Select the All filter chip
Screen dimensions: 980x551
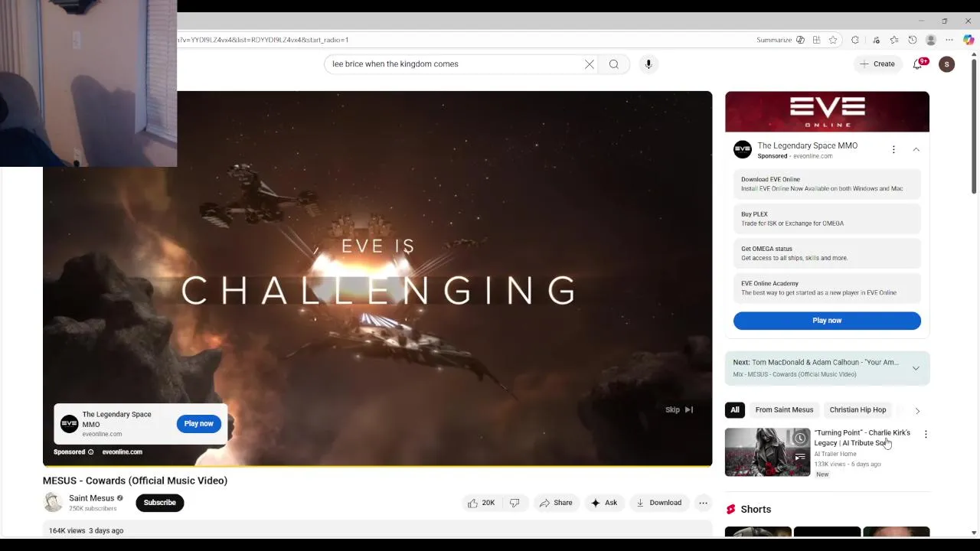tap(735, 410)
